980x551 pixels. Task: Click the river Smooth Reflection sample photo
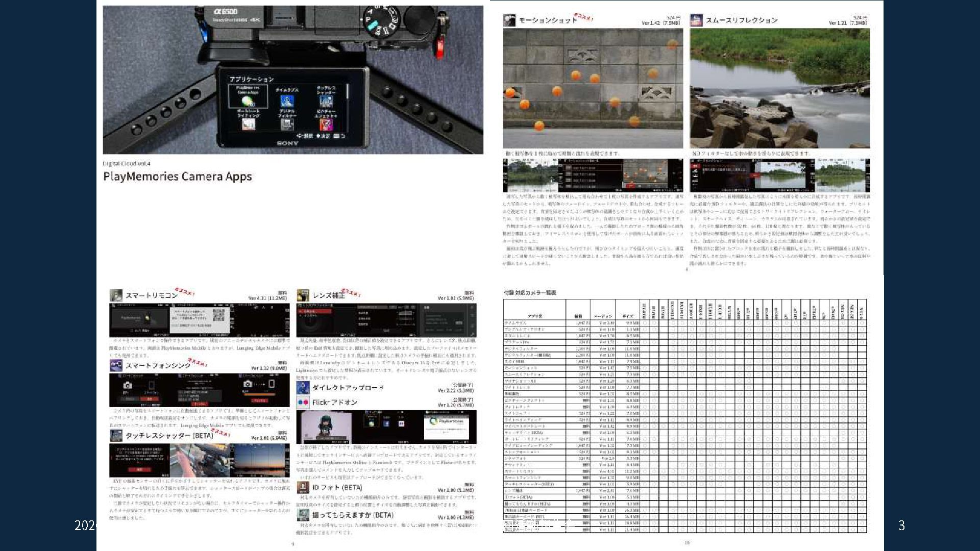point(779,88)
